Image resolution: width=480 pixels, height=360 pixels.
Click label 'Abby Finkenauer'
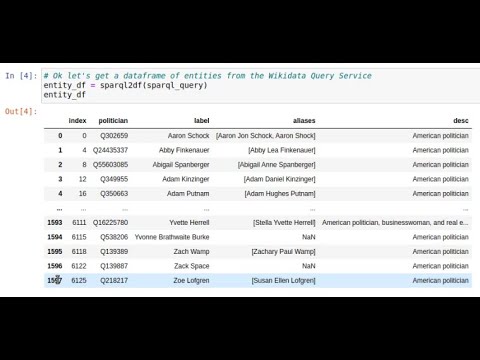(x=184, y=150)
